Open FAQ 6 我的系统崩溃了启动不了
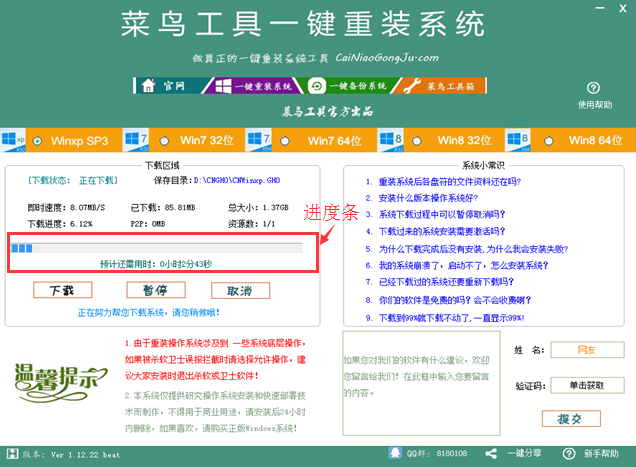The height and width of the screenshot is (467, 636). [x=463, y=265]
